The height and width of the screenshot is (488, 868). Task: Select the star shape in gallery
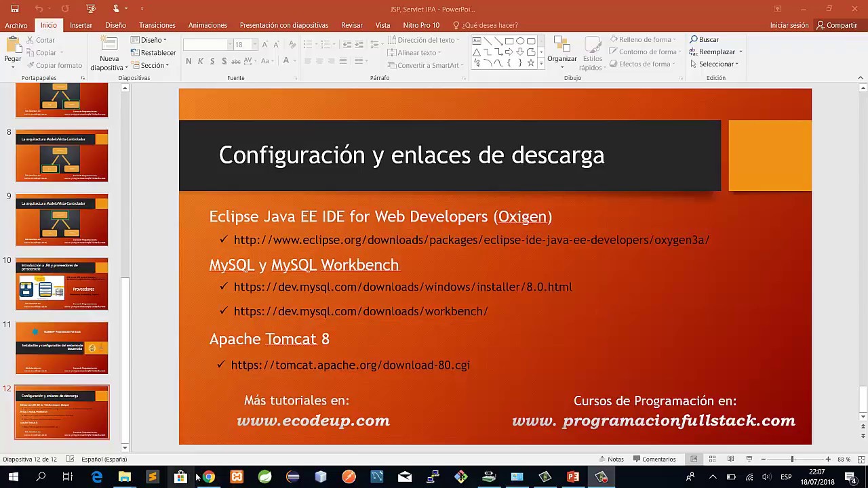(x=531, y=63)
